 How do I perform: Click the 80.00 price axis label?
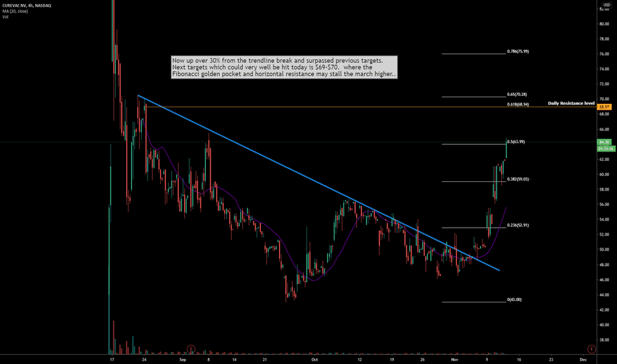604,24
